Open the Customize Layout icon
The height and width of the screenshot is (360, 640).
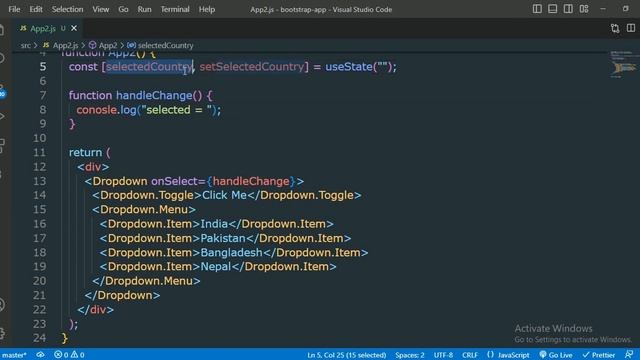click(584, 9)
